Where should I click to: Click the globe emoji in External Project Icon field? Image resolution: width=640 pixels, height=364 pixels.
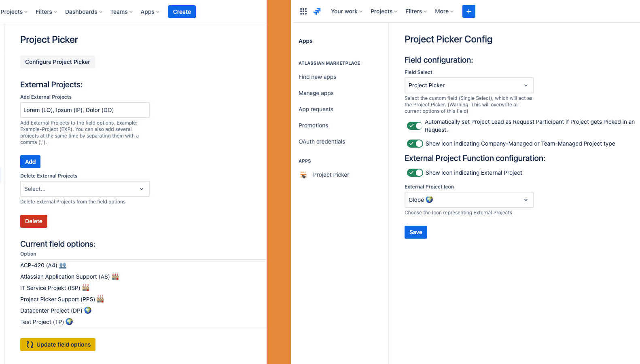[x=429, y=199]
